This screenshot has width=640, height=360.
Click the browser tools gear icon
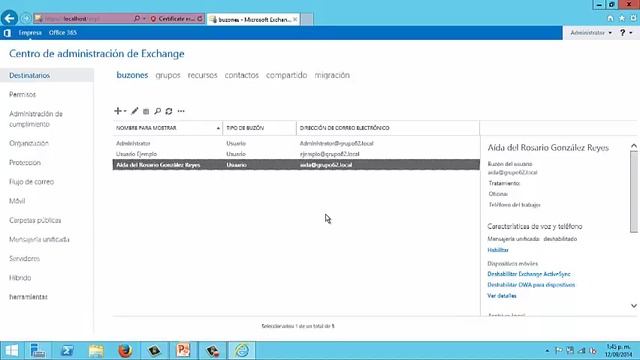coord(633,18)
